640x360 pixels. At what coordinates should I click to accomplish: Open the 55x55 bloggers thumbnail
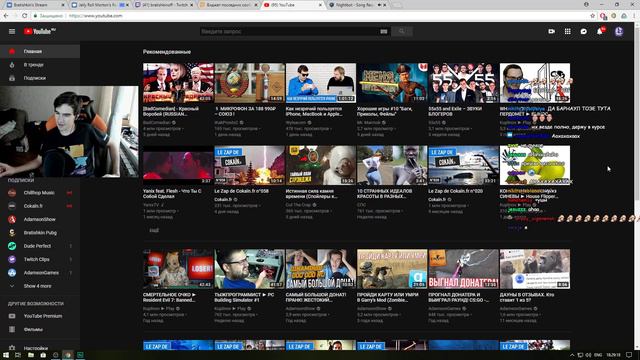tap(463, 83)
